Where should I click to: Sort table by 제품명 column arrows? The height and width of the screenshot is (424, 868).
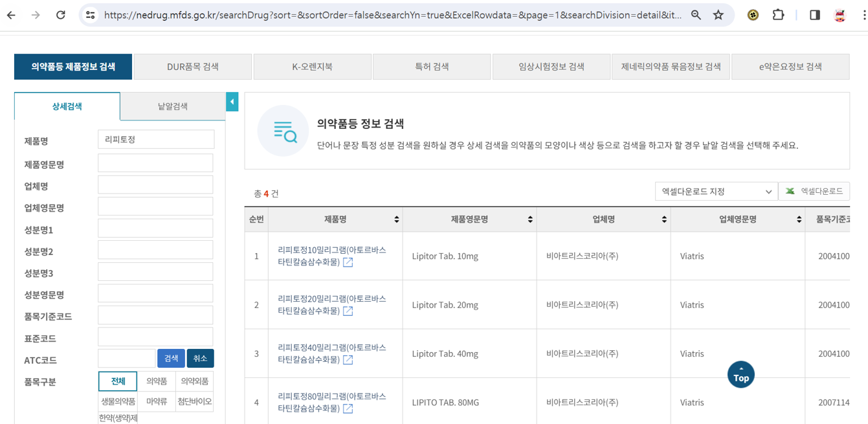[397, 219]
